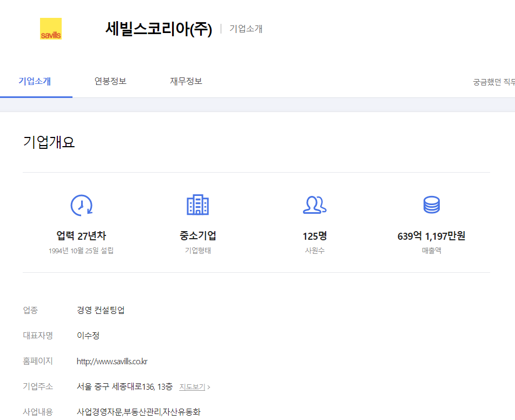Click the 기업주소 row label
The width and height of the screenshot is (515, 420).
38,386
